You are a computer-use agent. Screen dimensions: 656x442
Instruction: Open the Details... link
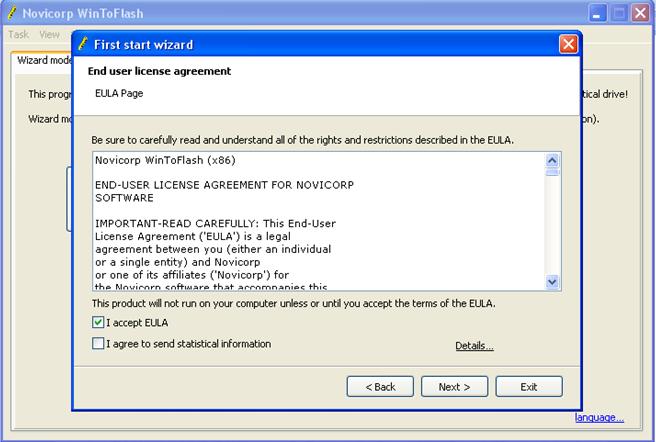click(474, 346)
